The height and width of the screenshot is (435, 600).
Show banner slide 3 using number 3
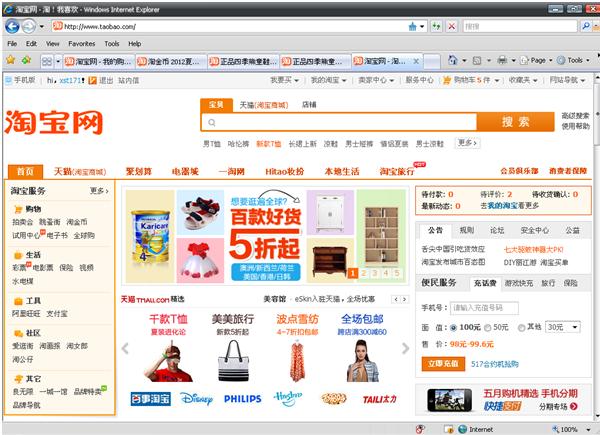[x=375, y=273]
